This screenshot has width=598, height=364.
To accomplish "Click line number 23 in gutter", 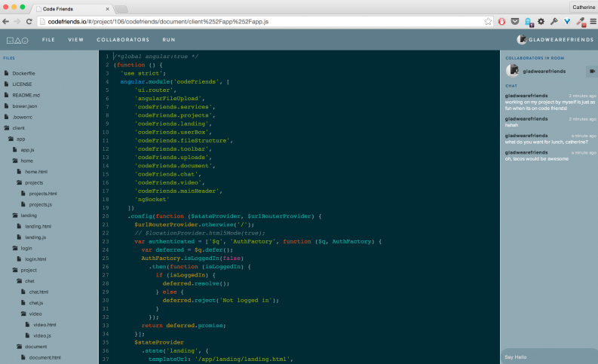I will (x=106, y=241).
